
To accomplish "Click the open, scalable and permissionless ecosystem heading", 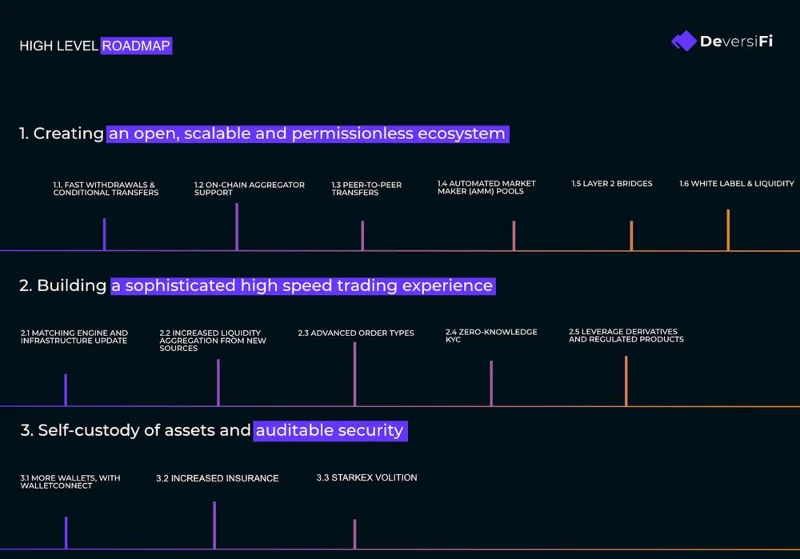I will pos(308,134).
